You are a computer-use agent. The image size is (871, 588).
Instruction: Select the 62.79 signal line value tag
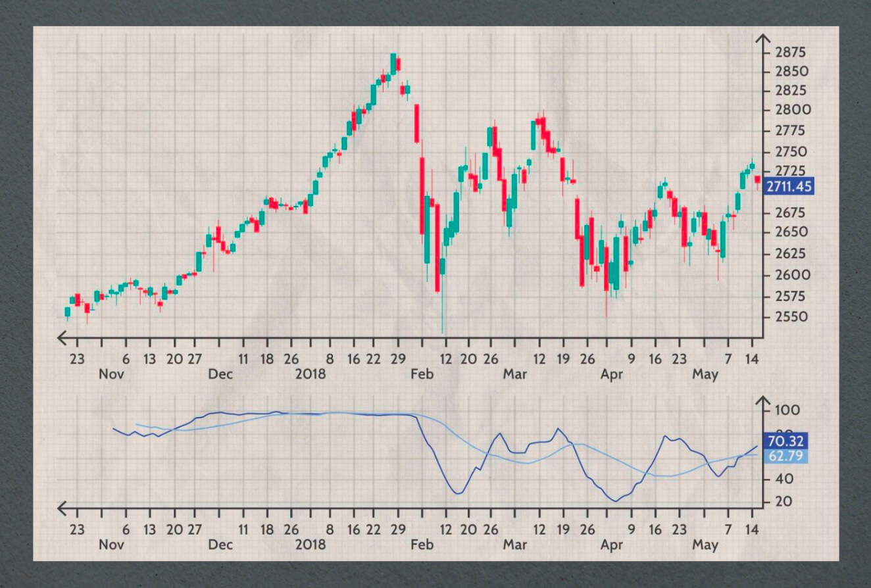[x=787, y=456]
